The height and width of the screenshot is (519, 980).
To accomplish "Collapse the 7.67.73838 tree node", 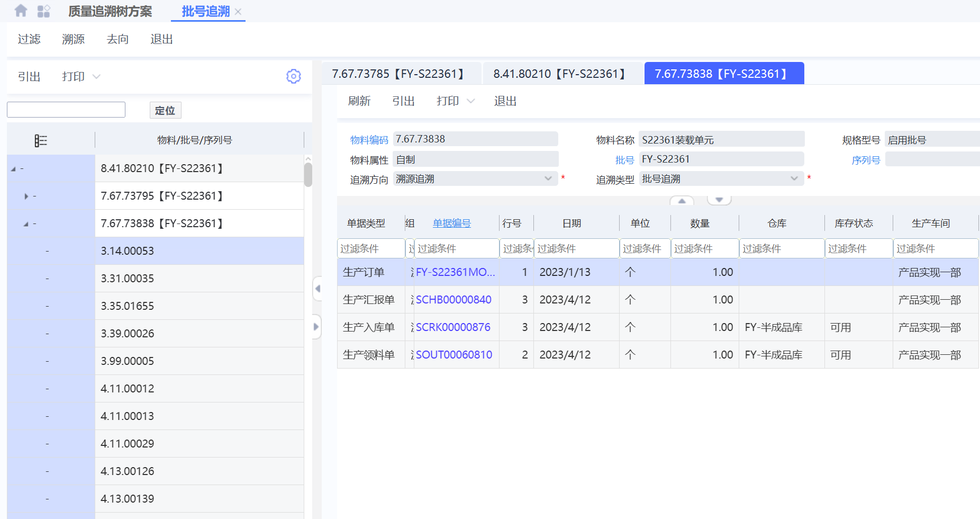I will 25,224.
